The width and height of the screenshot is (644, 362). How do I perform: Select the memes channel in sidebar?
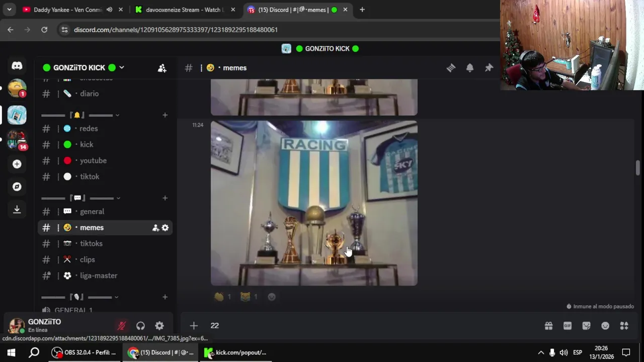pos(105,228)
